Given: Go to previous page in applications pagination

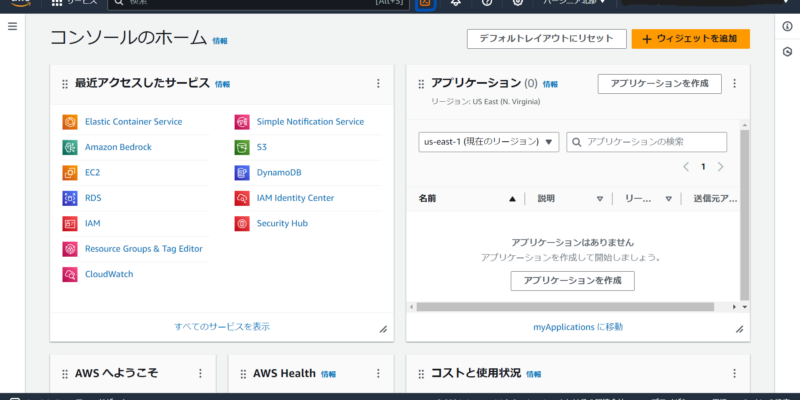Looking at the screenshot, I should (686, 167).
